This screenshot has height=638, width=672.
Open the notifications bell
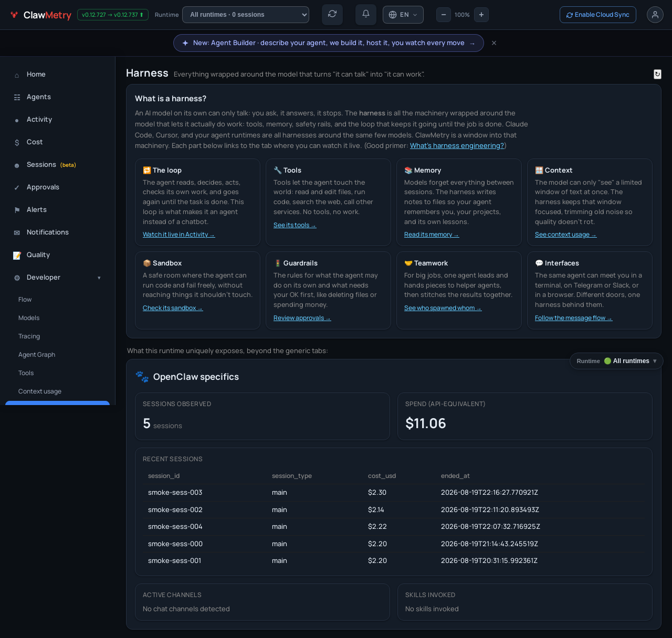point(366,14)
